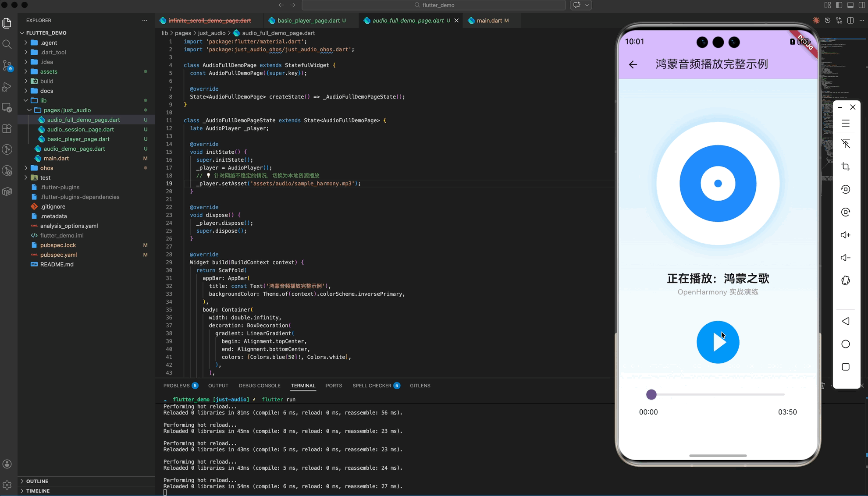The image size is (868, 496).
Task: Toggle bottom panel layout icon in title bar
Action: (x=850, y=5)
